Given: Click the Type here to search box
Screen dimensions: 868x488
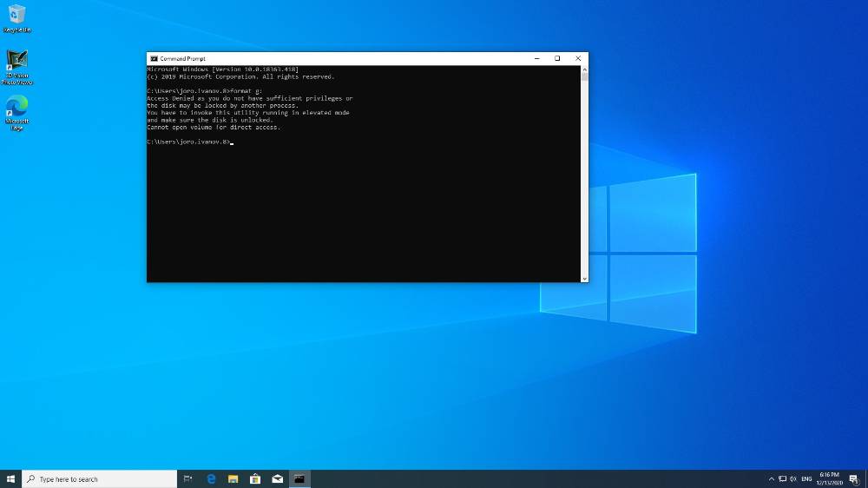Looking at the screenshot, I should pyautogui.click(x=100, y=478).
